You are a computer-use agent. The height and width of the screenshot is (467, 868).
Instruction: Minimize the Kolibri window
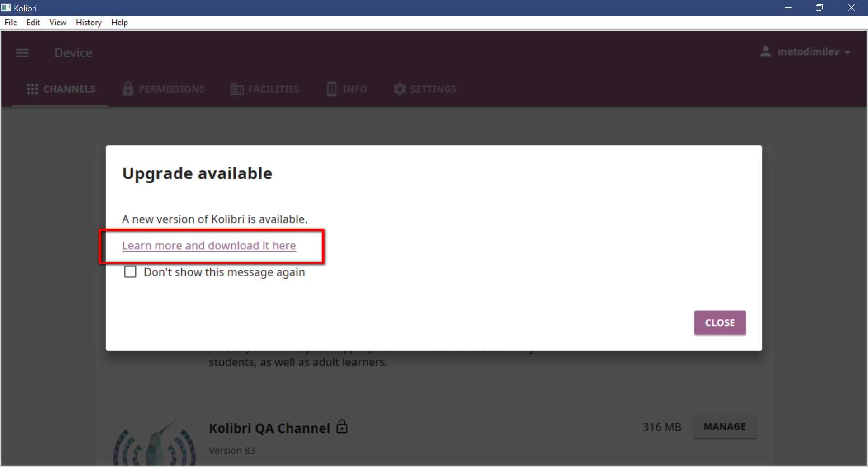tap(788, 8)
